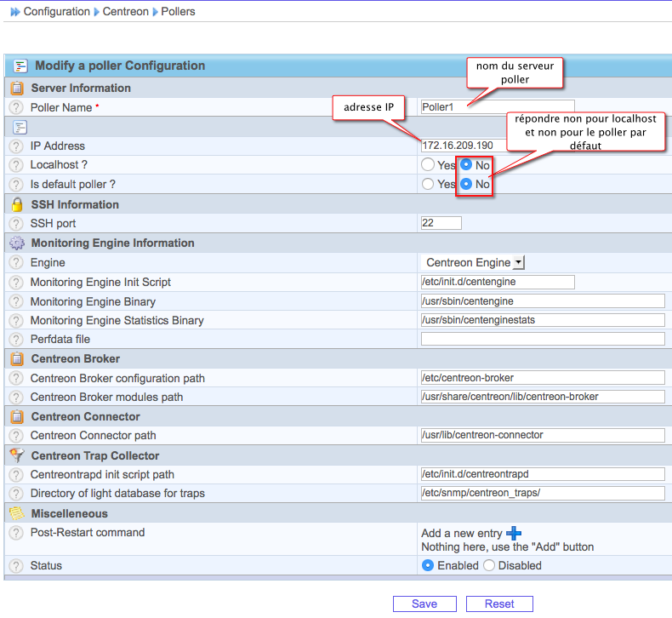672x618 pixels.
Task: Click help icon beside Status row
Action: pyautogui.click(x=16, y=566)
